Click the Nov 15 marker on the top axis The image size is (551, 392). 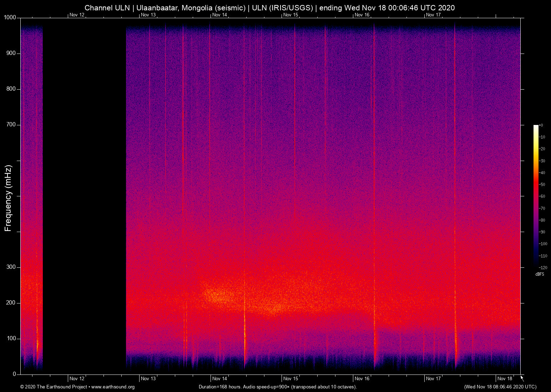(290, 15)
